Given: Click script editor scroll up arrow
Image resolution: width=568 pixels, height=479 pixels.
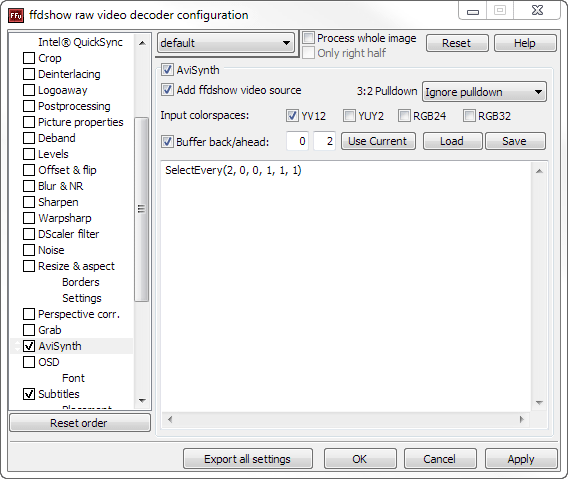Looking at the screenshot, I should (x=539, y=171).
